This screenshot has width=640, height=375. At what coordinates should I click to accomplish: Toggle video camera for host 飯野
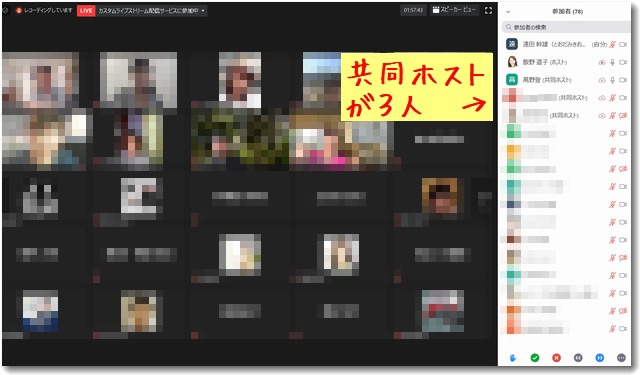click(623, 62)
